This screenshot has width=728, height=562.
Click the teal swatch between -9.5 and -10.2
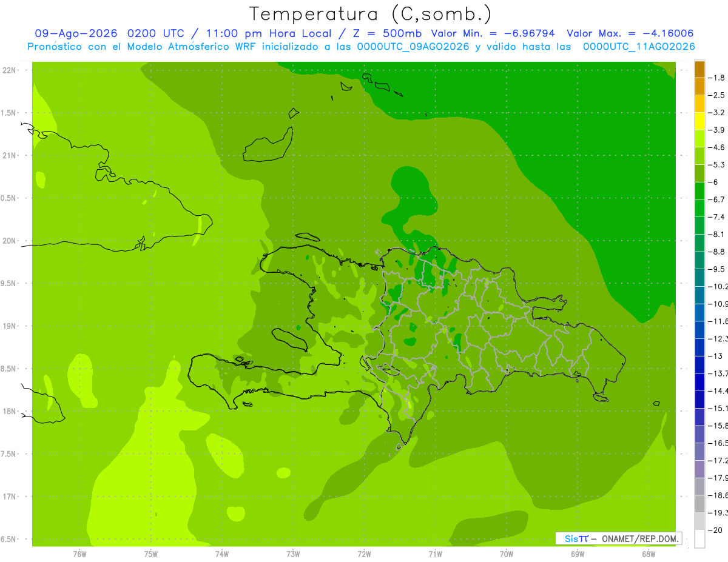click(x=699, y=278)
